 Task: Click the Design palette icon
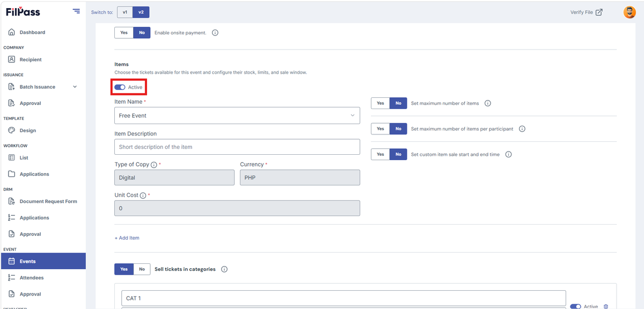[x=12, y=131]
